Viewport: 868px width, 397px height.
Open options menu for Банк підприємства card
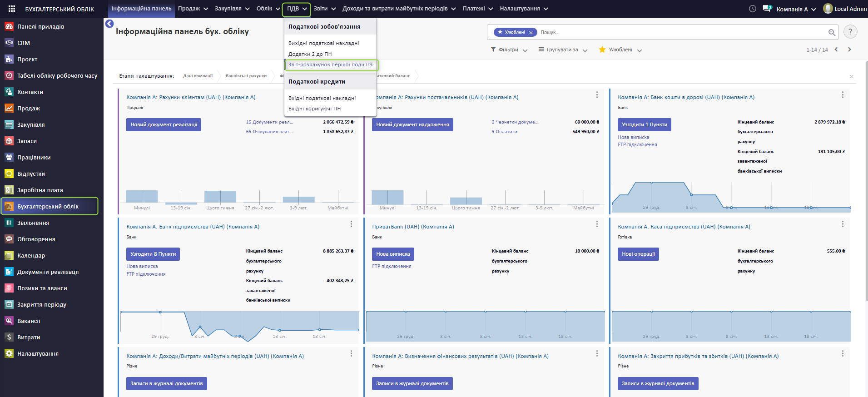coord(351,224)
